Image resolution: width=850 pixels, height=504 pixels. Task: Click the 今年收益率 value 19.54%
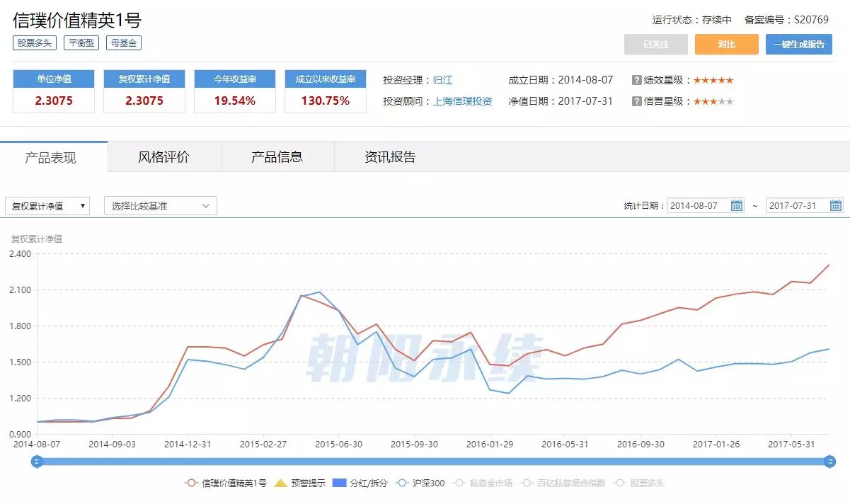click(x=235, y=101)
